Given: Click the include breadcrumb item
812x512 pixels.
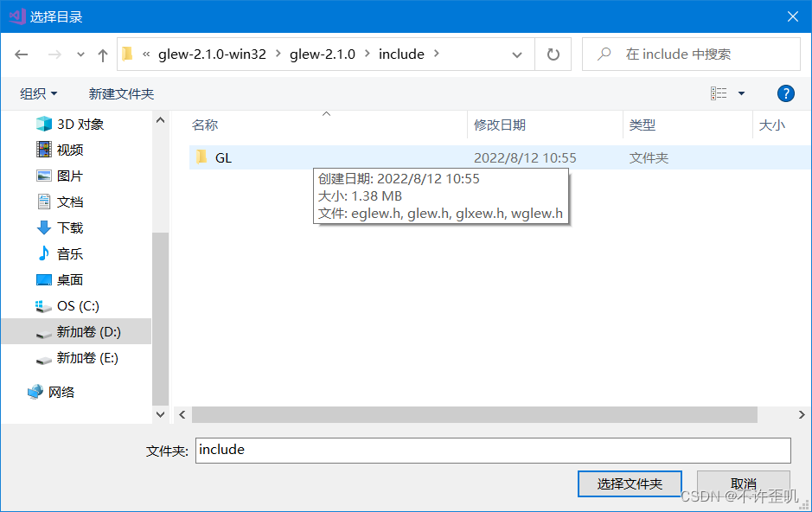Looking at the screenshot, I should (x=401, y=54).
